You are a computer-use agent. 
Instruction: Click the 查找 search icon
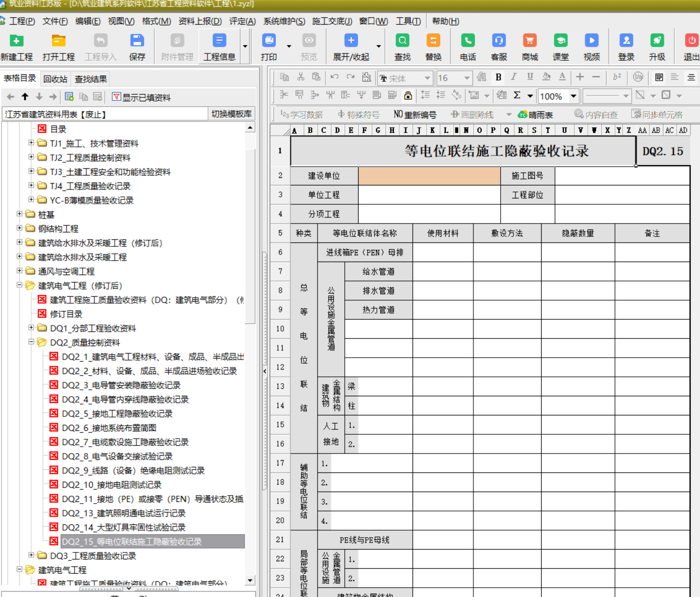403,47
